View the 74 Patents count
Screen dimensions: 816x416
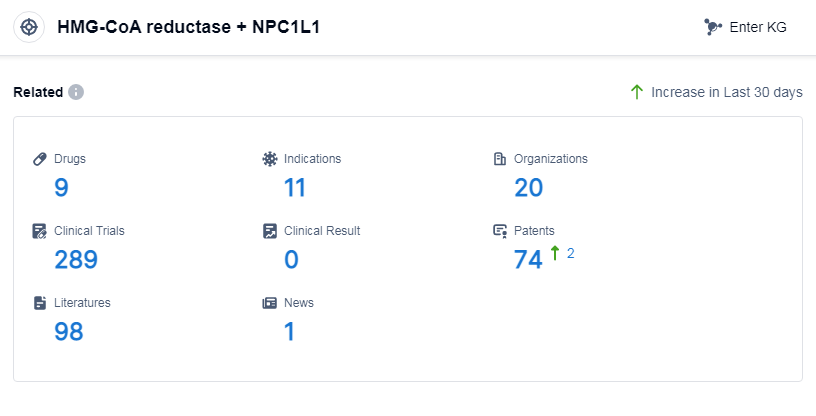[527, 260]
